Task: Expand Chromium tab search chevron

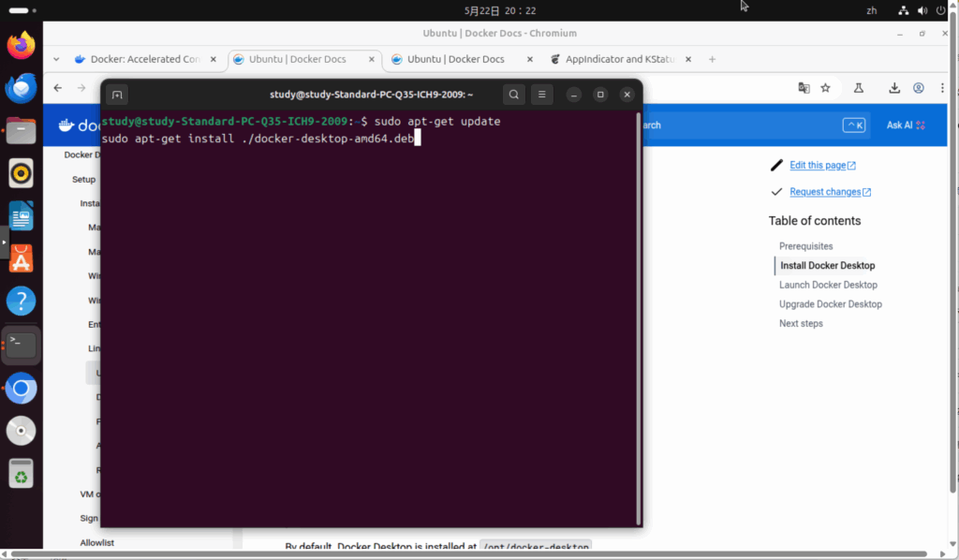Action: point(56,59)
